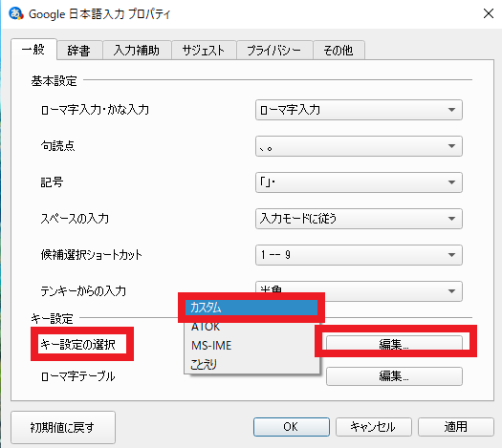
Task: Click the ローマ字テーブル label
Action: (77, 376)
